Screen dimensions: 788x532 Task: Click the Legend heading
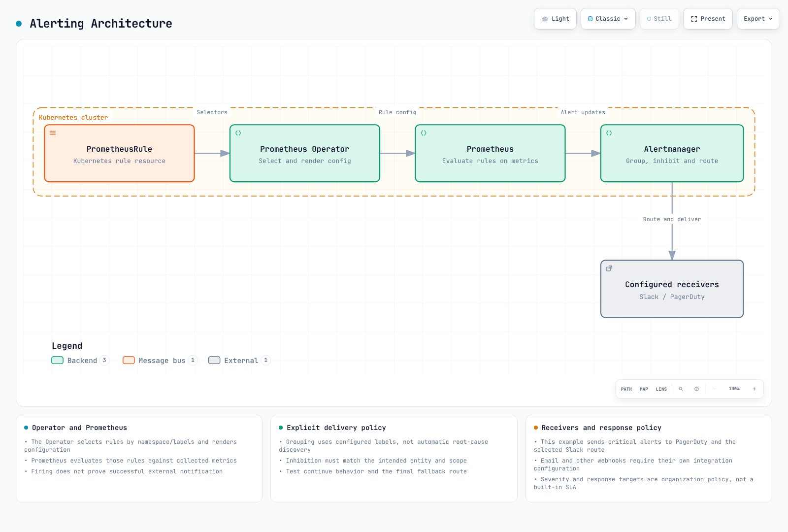67,346
